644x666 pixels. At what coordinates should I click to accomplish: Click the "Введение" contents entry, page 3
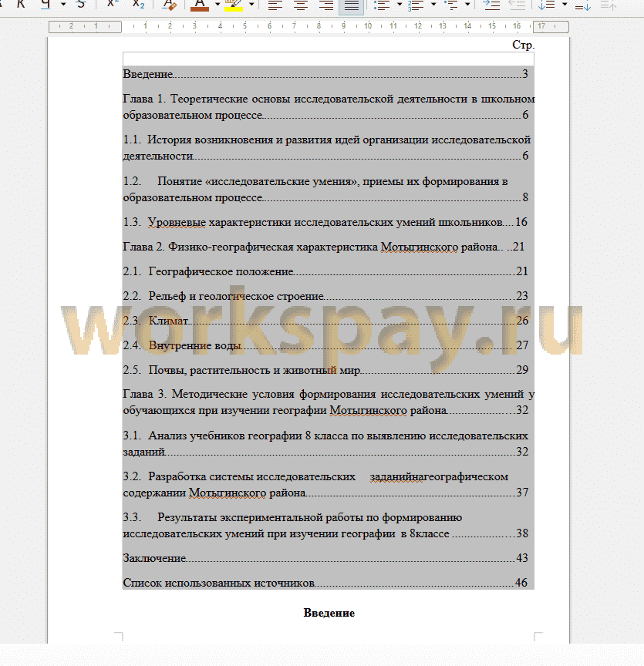tap(325, 74)
